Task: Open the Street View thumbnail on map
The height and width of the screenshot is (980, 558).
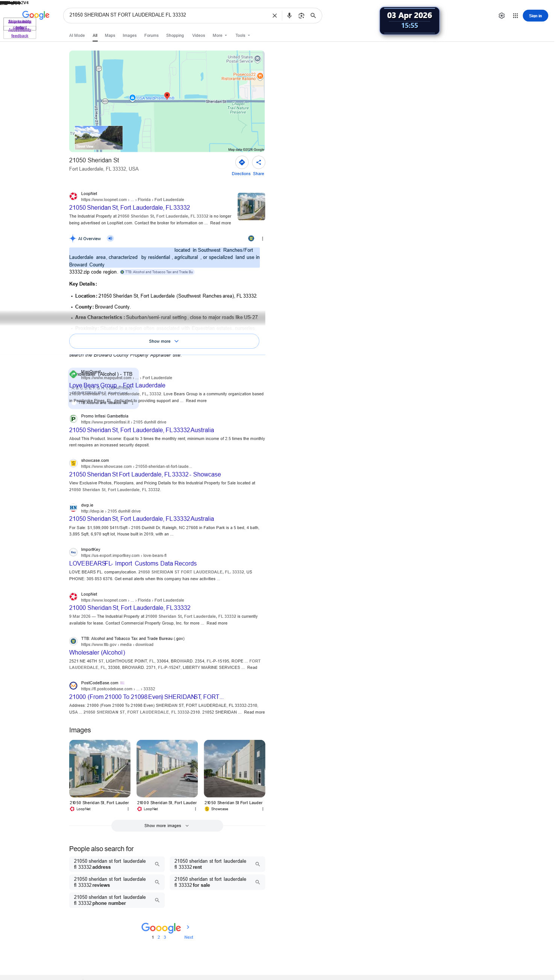Action: [x=99, y=138]
